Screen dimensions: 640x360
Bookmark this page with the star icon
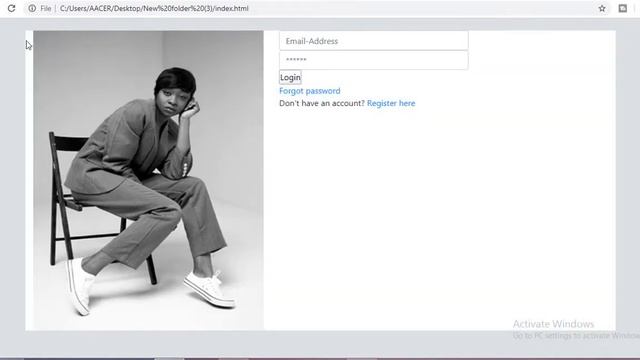(602, 8)
